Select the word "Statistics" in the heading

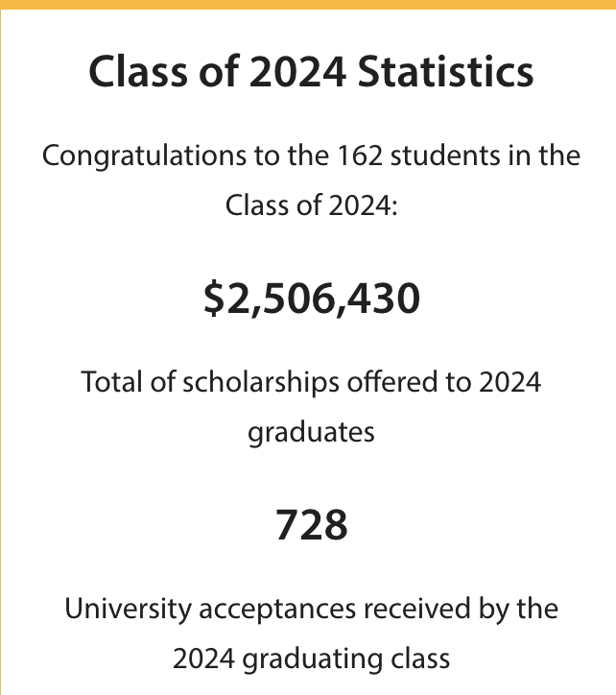point(446,71)
